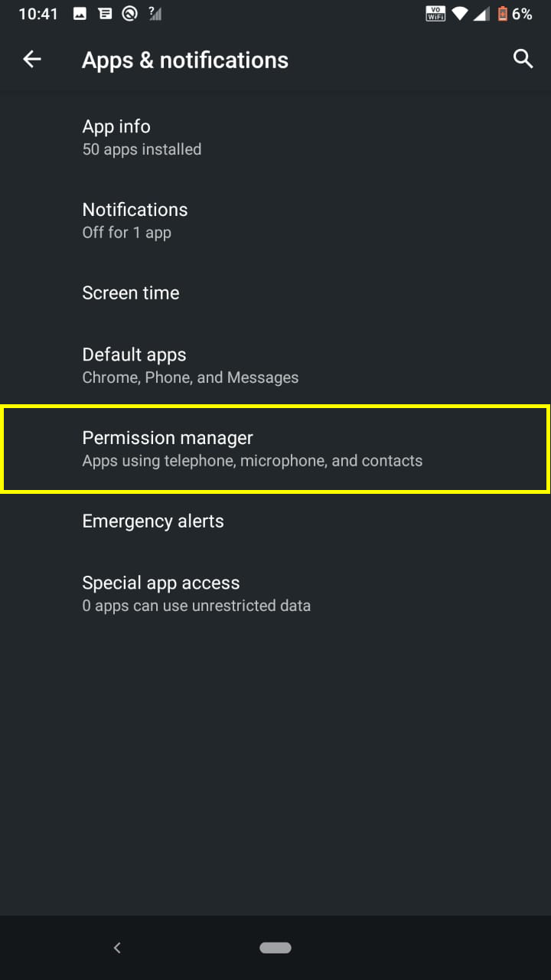Image resolution: width=551 pixels, height=980 pixels.
Task: Tap the home pill at screen bottom
Action: coord(275,947)
